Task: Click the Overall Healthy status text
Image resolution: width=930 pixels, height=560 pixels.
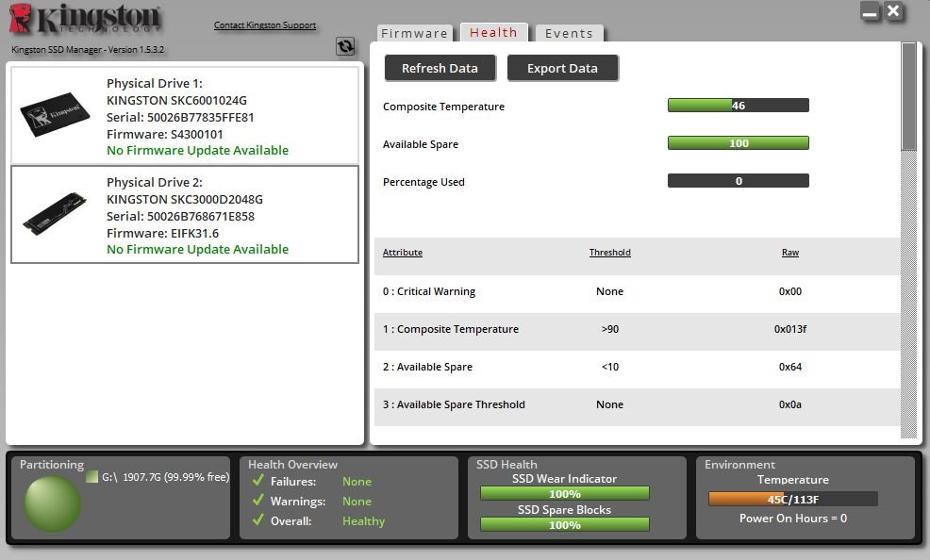Action: 363,521
